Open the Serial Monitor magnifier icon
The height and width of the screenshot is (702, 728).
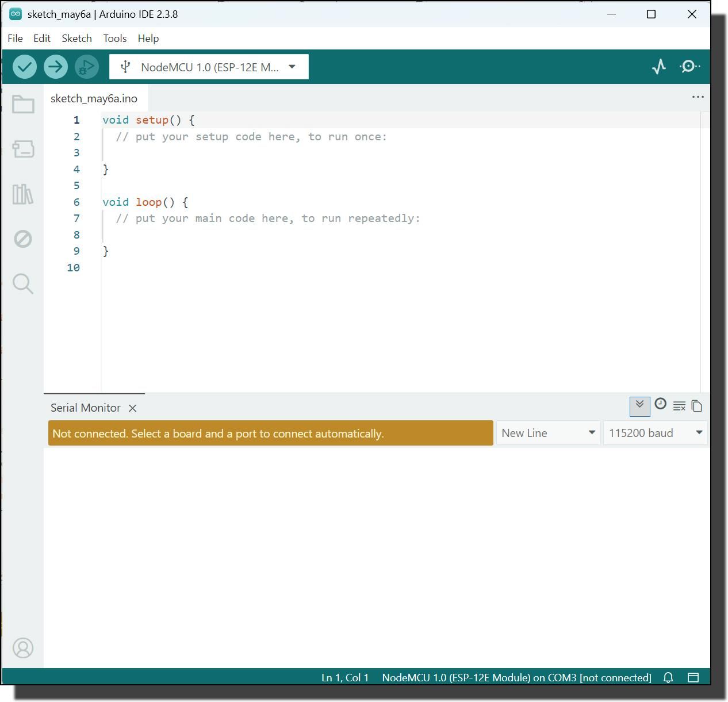tap(689, 67)
